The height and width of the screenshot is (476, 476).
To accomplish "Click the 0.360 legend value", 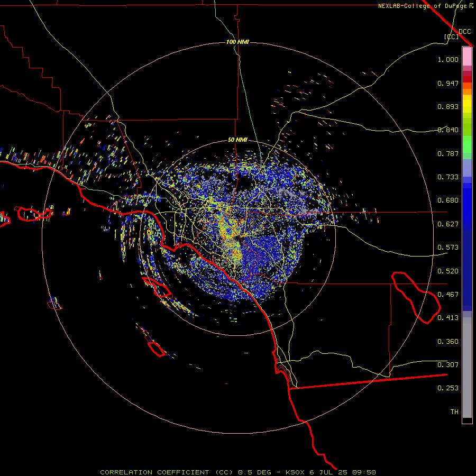I will point(448,342).
